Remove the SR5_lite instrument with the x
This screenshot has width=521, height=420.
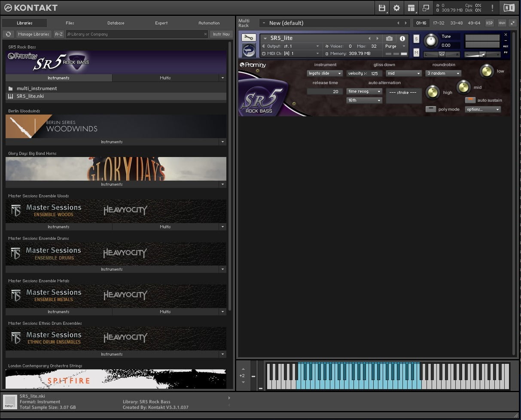506,35
